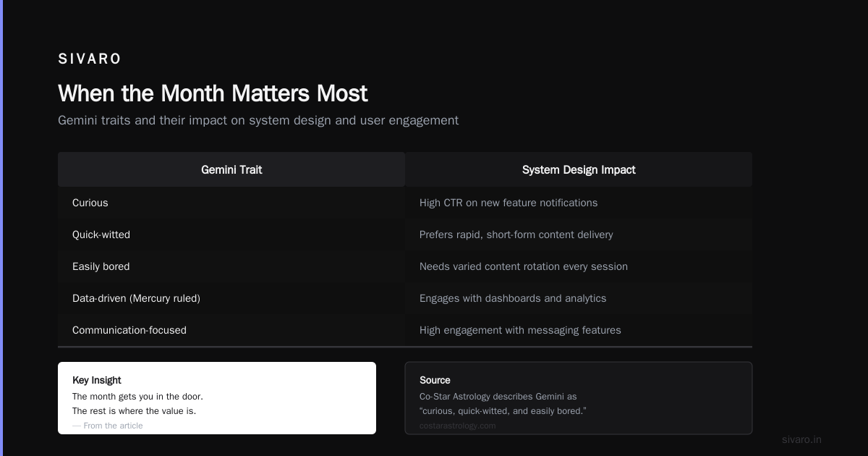Click the Gemini Trait column header
This screenshot has width=868, height=456.
pyautogui.click(x=231, y=169)
